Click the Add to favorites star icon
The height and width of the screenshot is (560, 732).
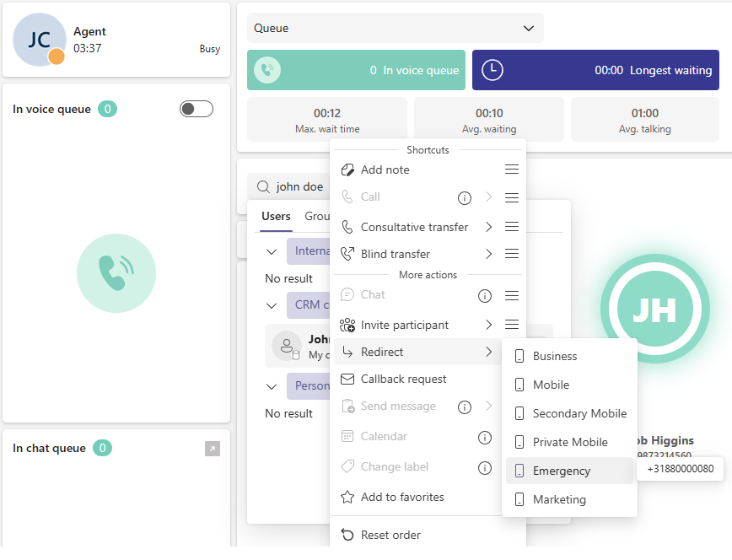(347, 497)
